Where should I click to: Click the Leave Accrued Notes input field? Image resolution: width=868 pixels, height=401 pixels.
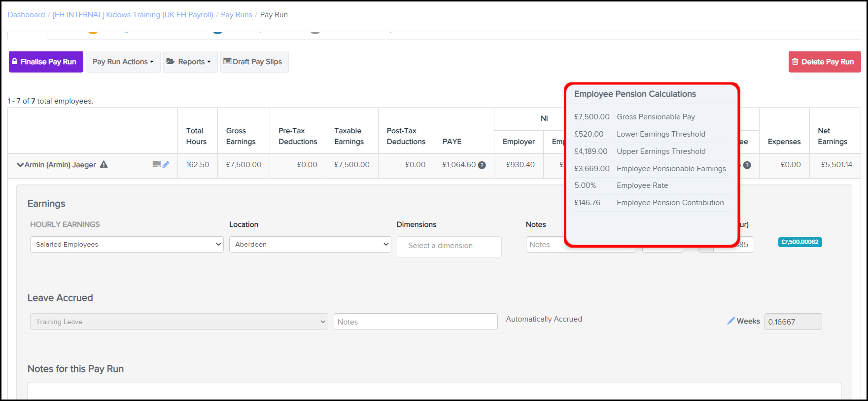pos(415,322)
